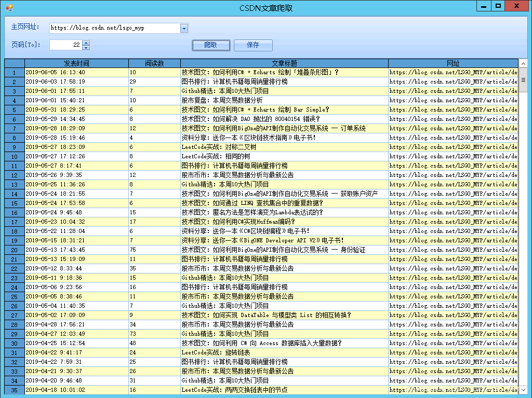Click title 如何通过 LINQ 查找集合中的重复数据
Viewport: 532px width, 398px height.
pos(284,203)
